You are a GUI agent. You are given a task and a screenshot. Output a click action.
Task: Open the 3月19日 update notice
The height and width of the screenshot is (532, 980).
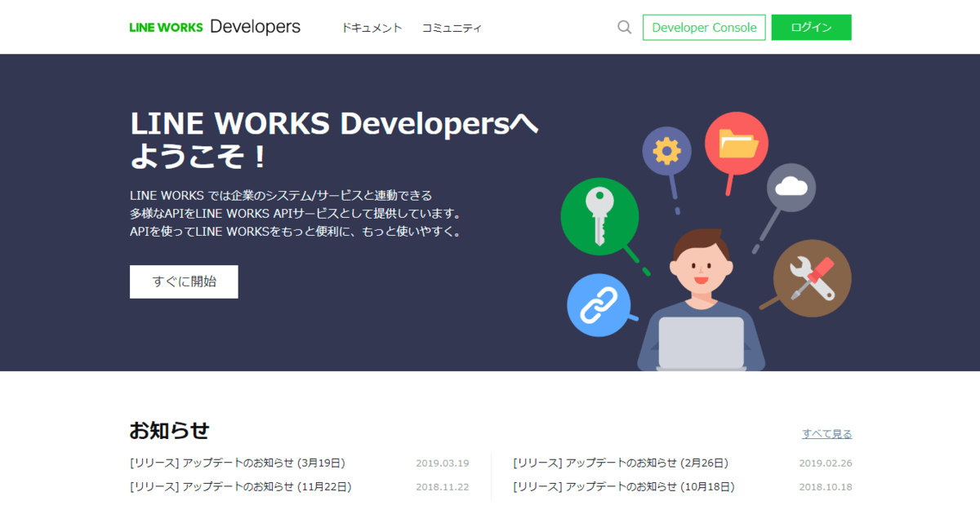click(x=238, y=463)
